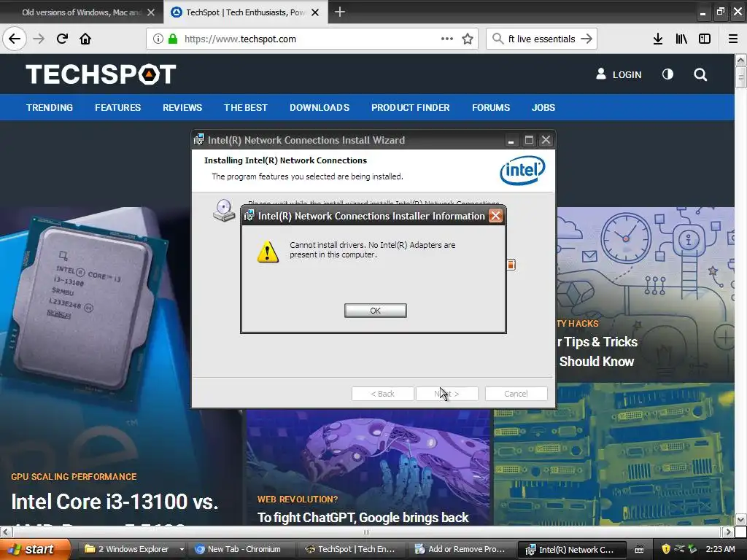Click the greyed Cancel button in the wizard

516,394
